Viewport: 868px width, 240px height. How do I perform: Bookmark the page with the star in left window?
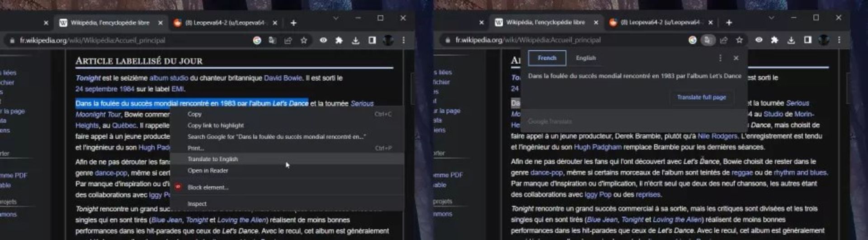click(304, 40)
